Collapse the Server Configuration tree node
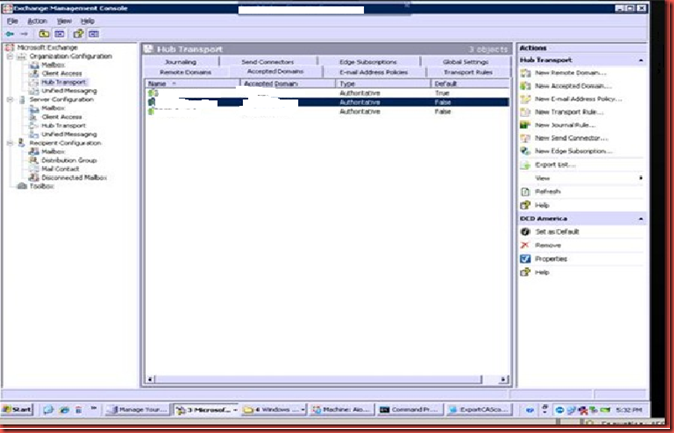Image resolution: width=674 pixels, height=433 pixels. (x=10, y=99)
